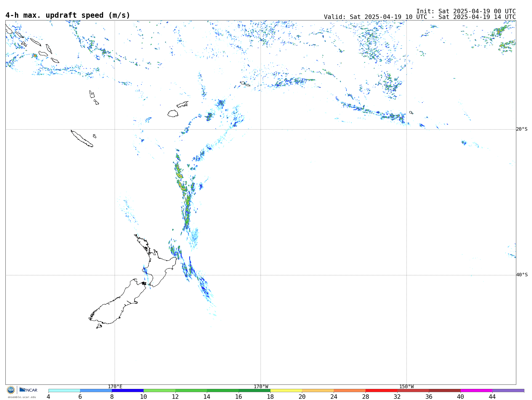Click the 20°S latitude label
The width and height of the screenshot is (532, 400).
point(522,129)
